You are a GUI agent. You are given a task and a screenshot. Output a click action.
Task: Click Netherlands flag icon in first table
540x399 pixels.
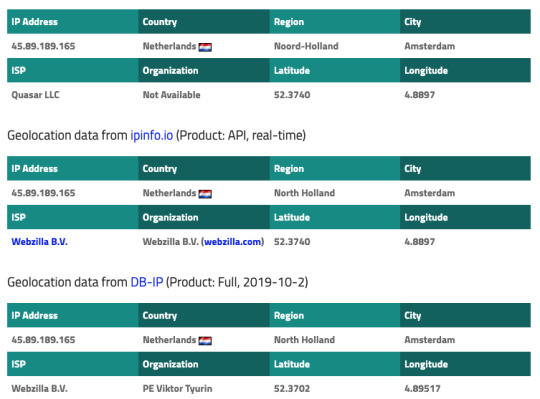[x=205, y=47]
